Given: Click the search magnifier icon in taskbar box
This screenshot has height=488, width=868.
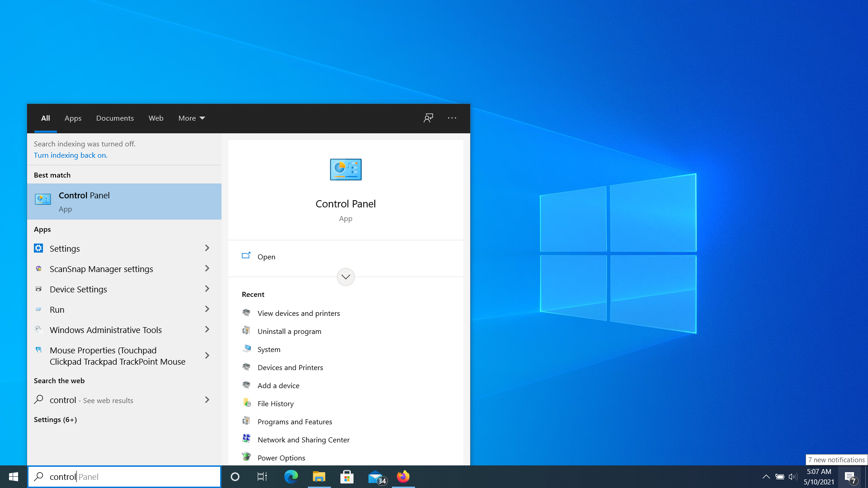Looking at the screenshot, I should [39, 476].
